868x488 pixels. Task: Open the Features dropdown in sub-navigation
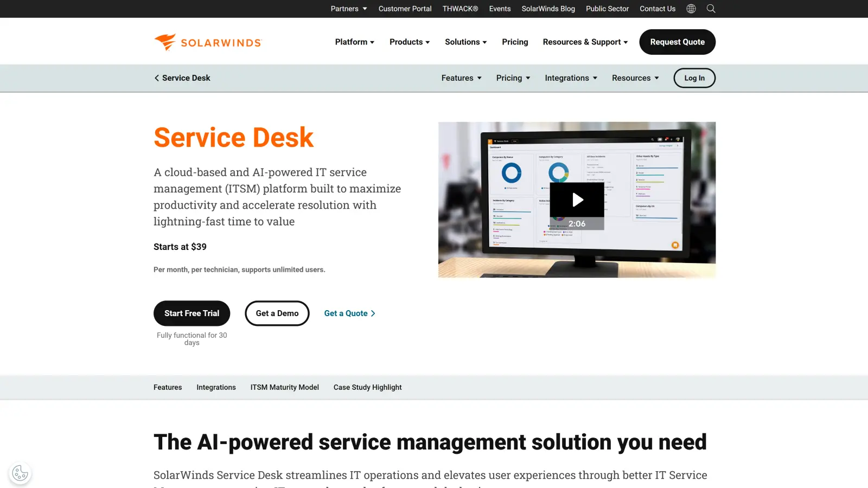pos(462,78)
